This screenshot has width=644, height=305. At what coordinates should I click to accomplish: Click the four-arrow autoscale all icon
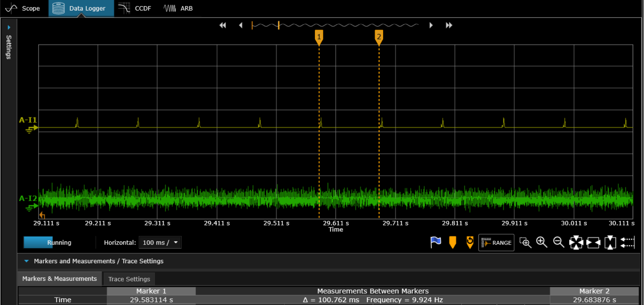(x=576, y=243)
